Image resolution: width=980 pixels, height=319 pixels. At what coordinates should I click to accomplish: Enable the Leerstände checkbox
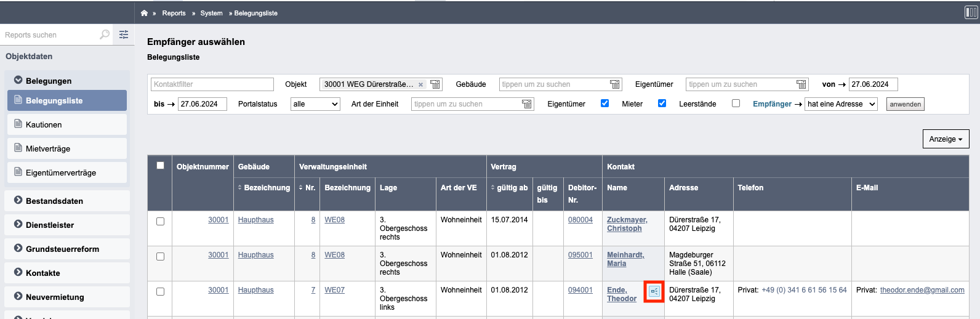coord(736,103)
